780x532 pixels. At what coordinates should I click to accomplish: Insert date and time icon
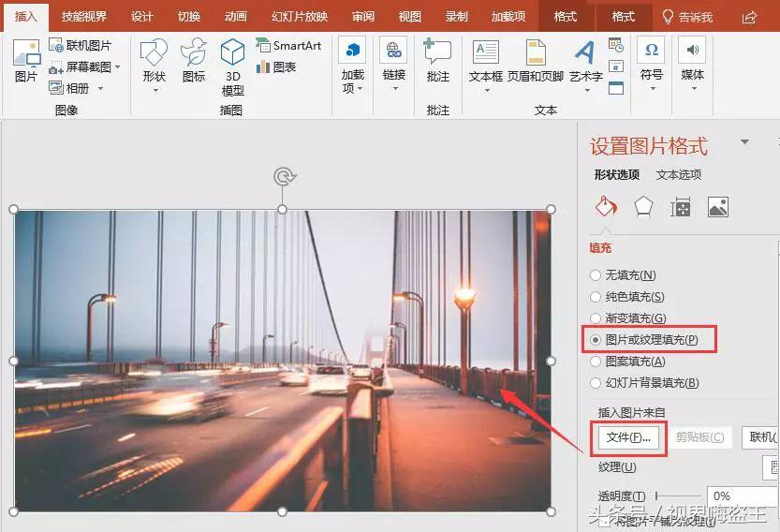pyautogui.click(x=616, y=45)
